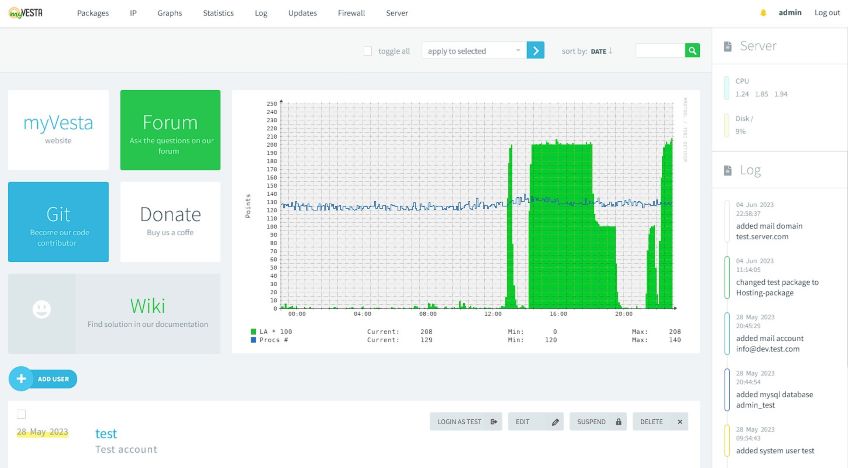Image resolution: width=848 pixels, height=468 pixels.
Task: Open the apply to selected dropdown
Action: (x=472, y=50)
